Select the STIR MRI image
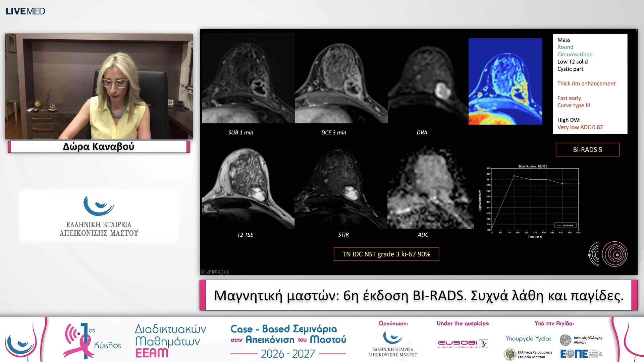Viewport: 644px width, 362px height. coord(341,187)
